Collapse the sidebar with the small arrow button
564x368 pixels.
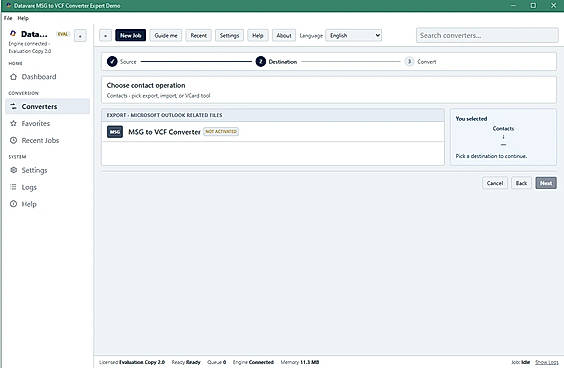coord(80,36)
